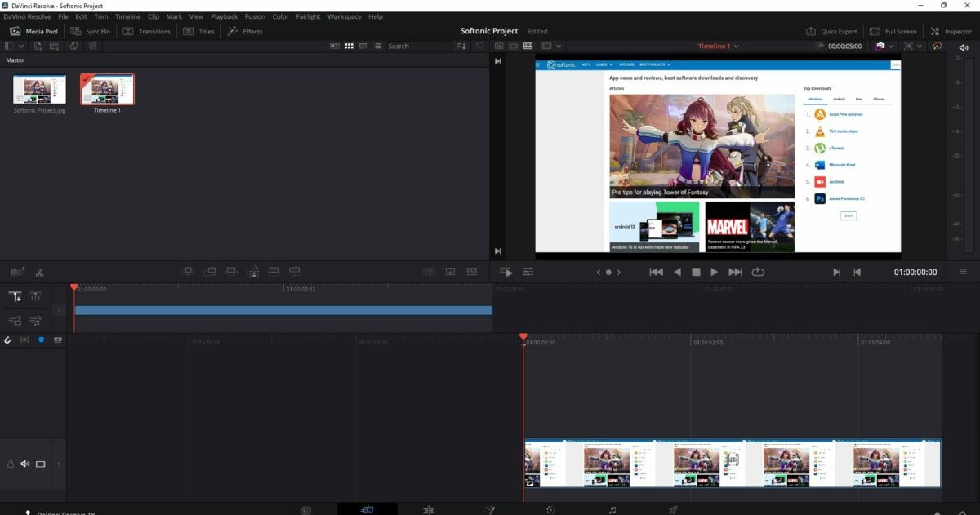Show the Transitions library
Viewport: 980px width, 515px height.
pos(147,31)
